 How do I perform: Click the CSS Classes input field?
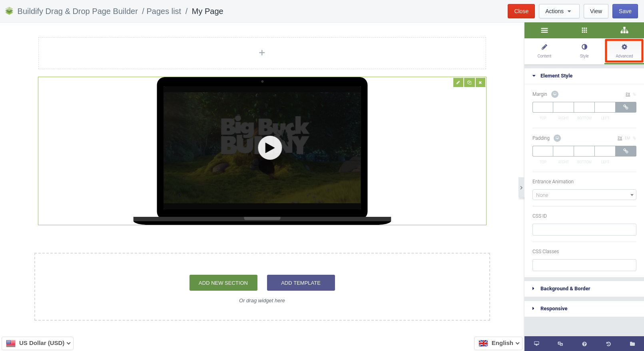coord(584,265)
